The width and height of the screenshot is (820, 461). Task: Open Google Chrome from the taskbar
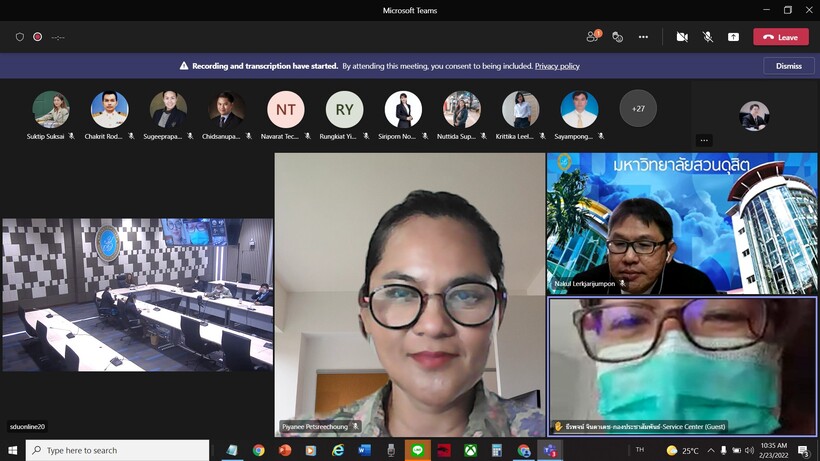point(259,451)
